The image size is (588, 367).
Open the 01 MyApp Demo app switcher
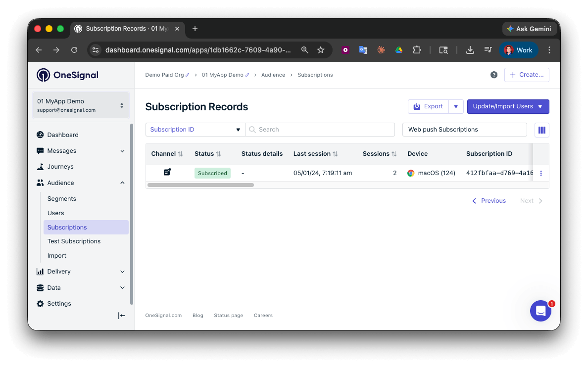pos(81,105)
